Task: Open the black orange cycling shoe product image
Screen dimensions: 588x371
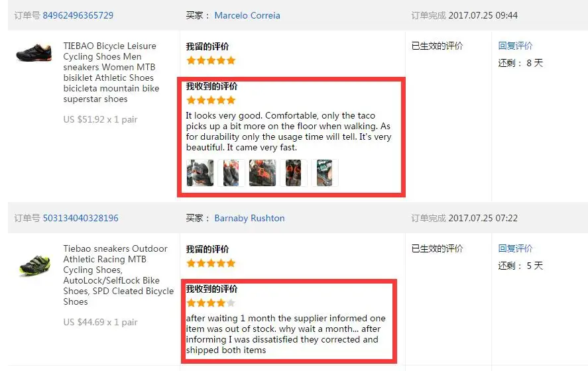Action: pyautogui.click(x=34, y=53)
